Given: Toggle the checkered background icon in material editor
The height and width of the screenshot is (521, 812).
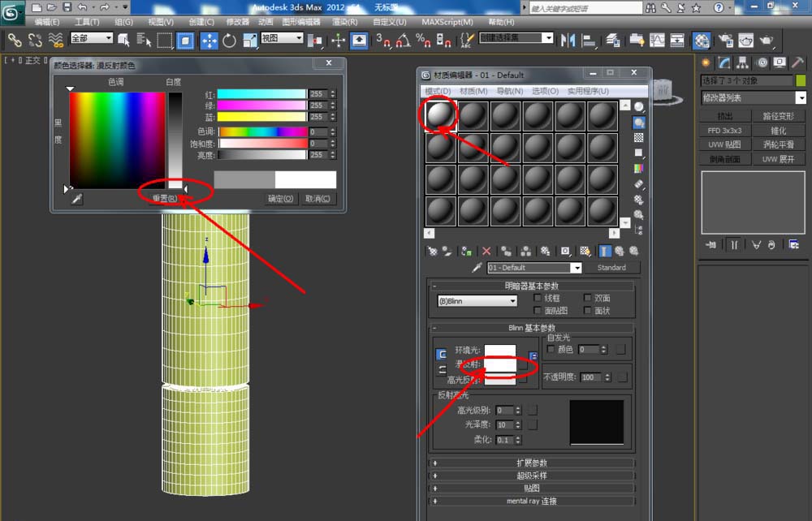Looking at the screenshot, I should pyautogui.click(x=639, y=138).
